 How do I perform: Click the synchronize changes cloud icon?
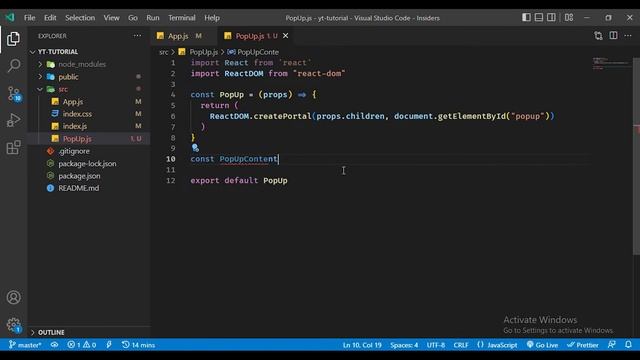(x=54, y=345)
